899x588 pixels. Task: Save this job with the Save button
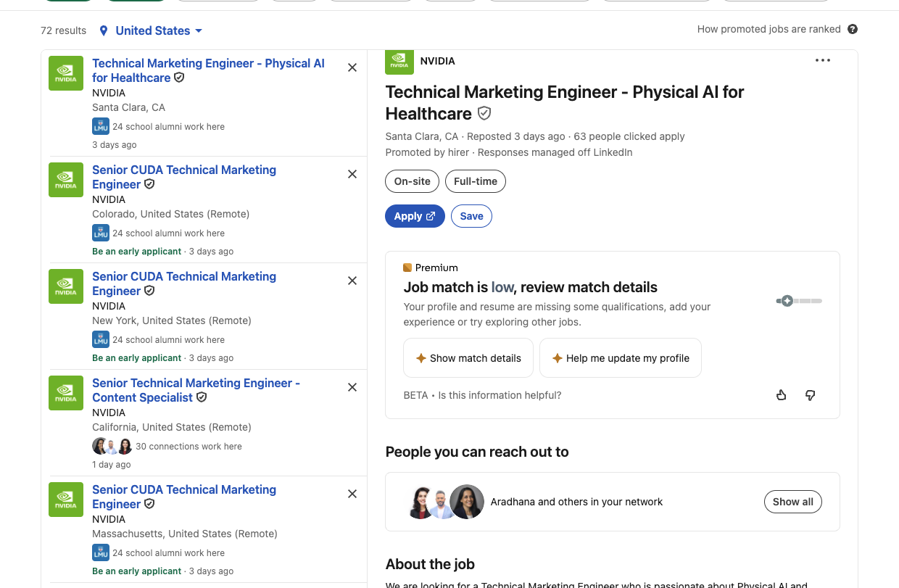[x=471, y=216]
